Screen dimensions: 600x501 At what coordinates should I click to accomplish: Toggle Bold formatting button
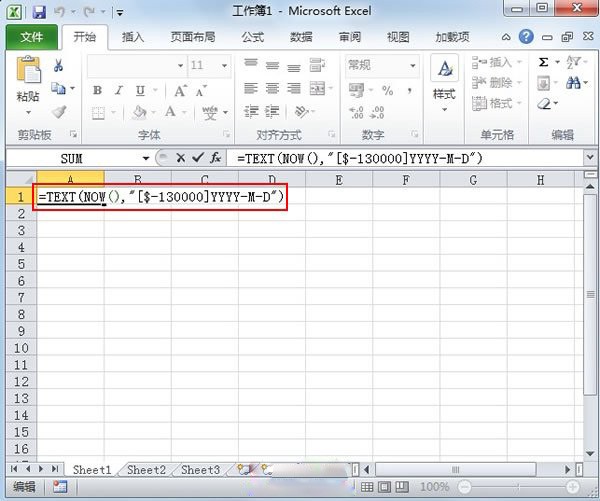tap(97, 90)
